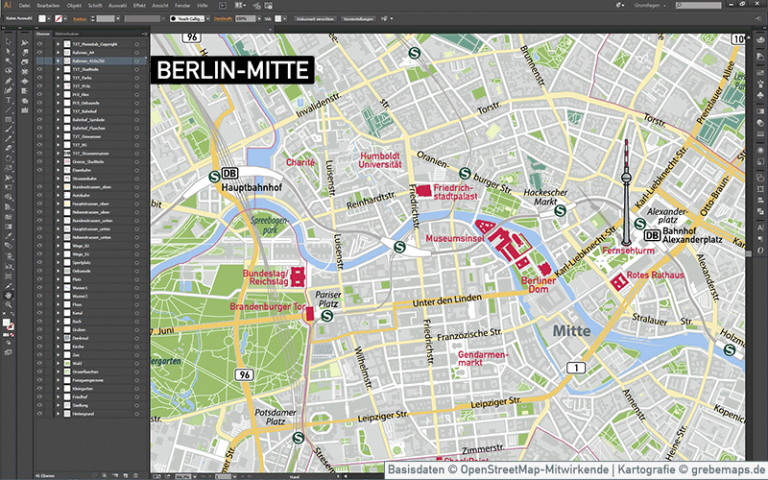
Task: Click the red-slash stroke swatch in control bar
Action: coord(58,19)
